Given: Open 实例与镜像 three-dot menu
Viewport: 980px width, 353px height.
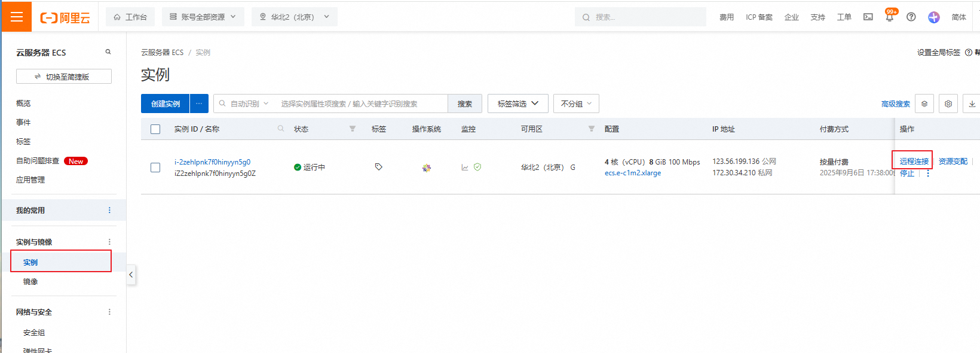Looking at the screenshot, I should (x=109, y=242).
